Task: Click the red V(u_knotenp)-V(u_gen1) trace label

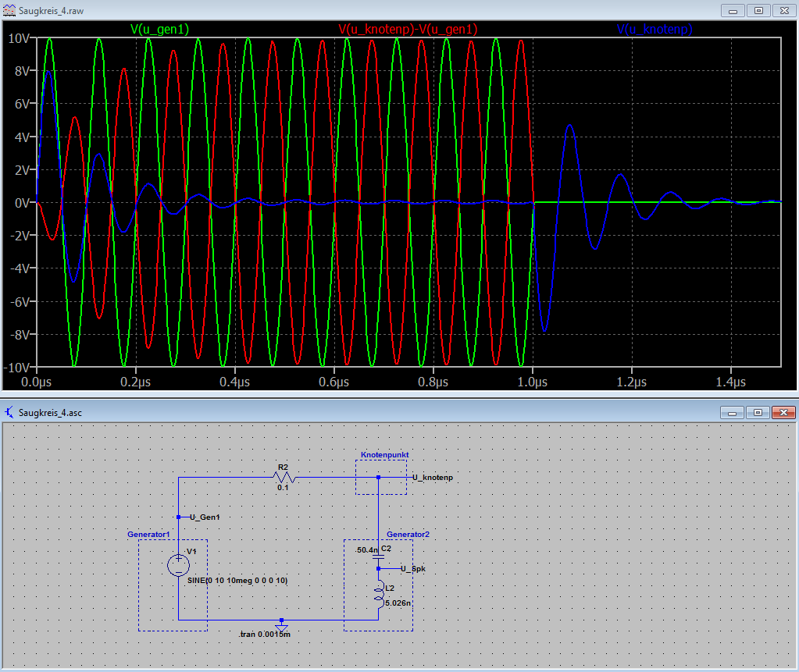Action: click(x=408, y=29)
